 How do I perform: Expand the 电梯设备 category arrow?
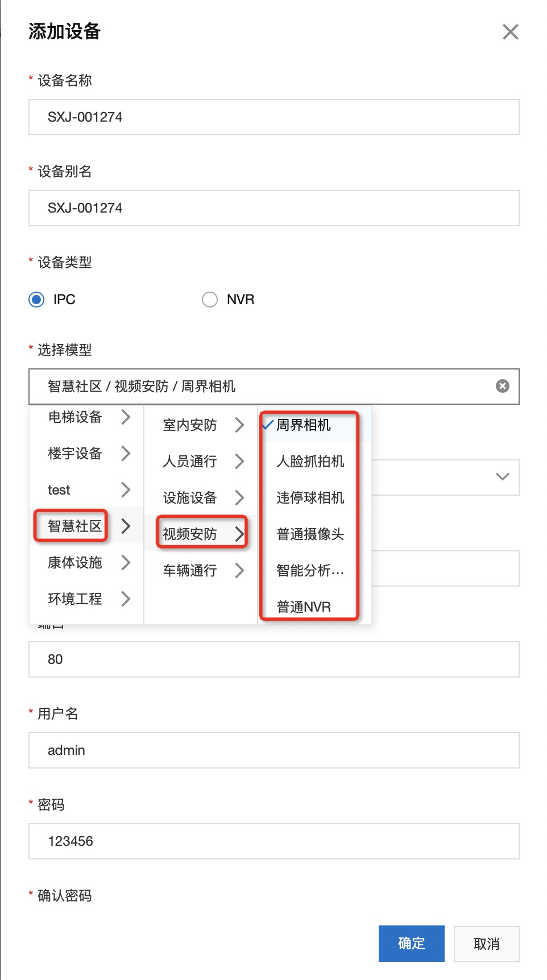pos(126,417)
